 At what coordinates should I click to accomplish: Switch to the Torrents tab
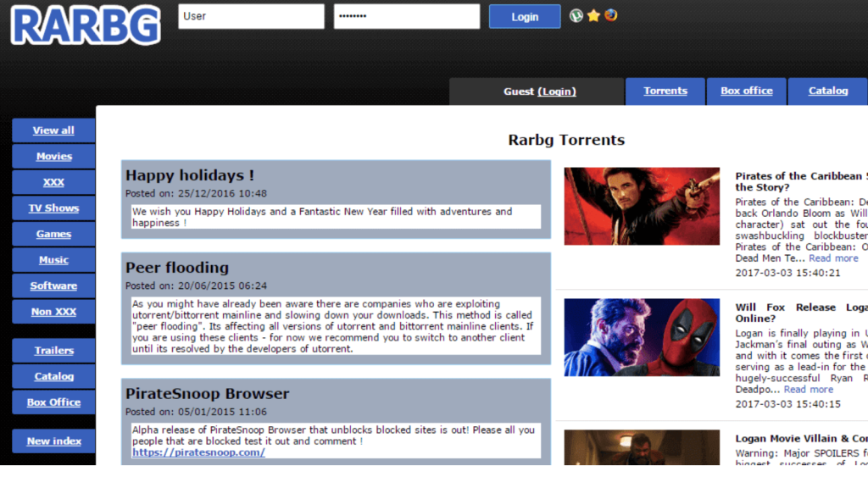coord(665,91)
